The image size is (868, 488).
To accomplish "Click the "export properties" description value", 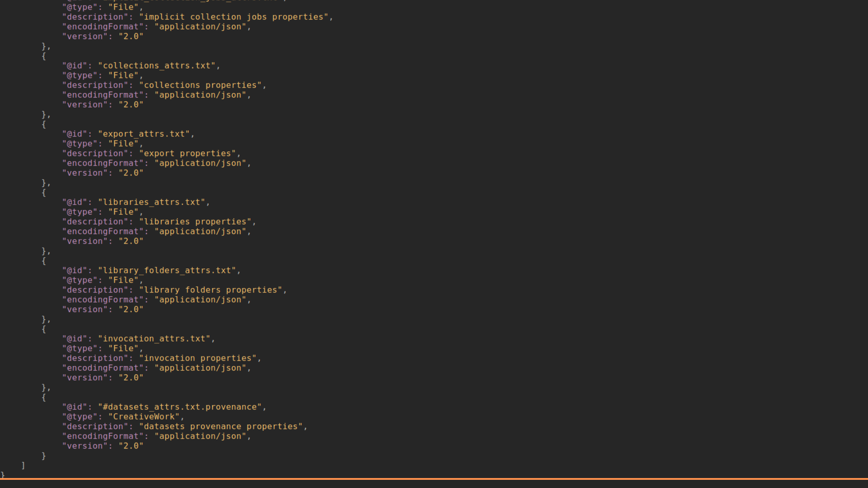I will [188, 154].
